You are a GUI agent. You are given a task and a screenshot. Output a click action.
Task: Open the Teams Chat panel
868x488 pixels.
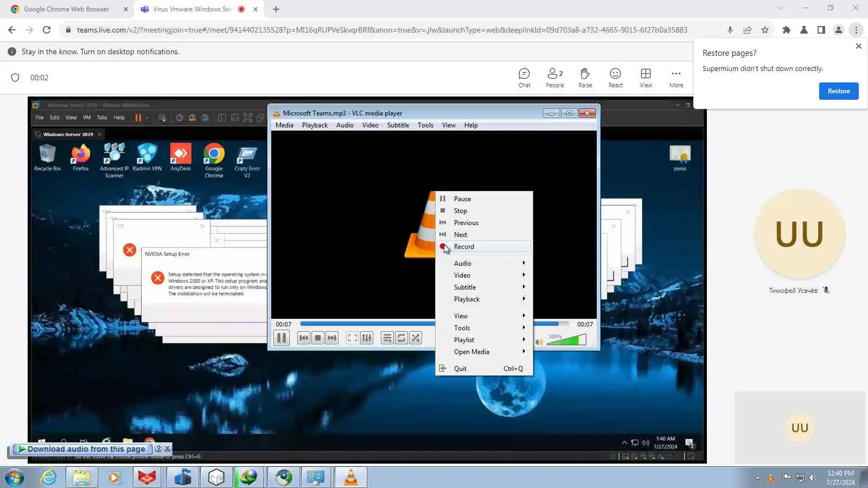point(524,78)
